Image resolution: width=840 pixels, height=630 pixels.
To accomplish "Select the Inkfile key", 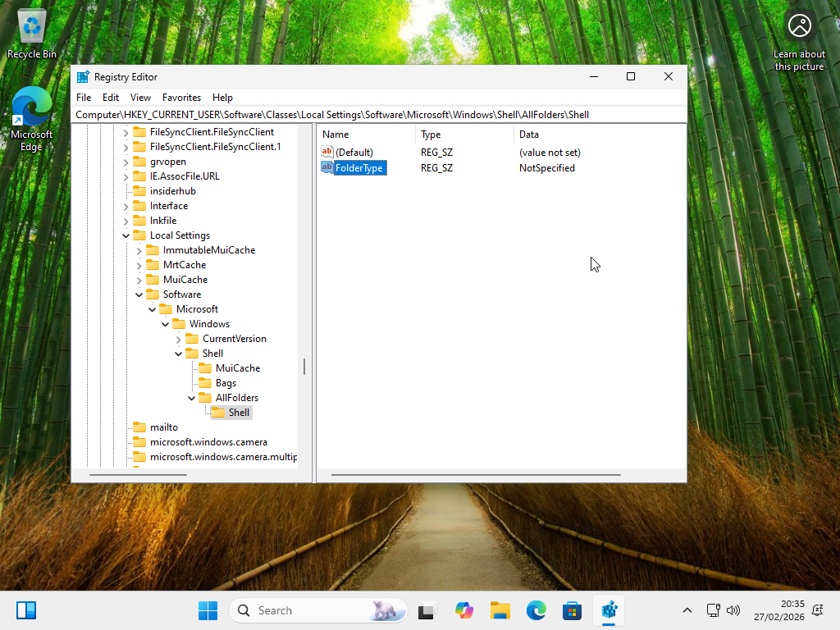I will click(x=163, y=220).
